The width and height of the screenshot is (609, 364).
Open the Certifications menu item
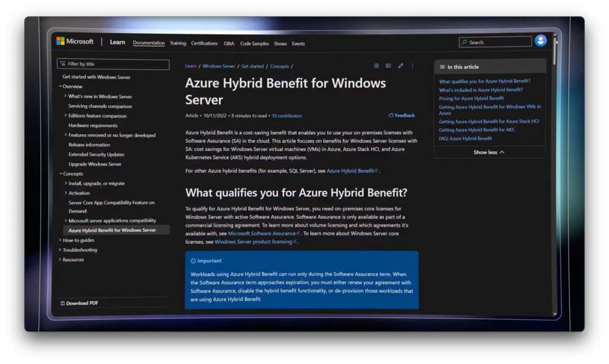tap(204, 43)
